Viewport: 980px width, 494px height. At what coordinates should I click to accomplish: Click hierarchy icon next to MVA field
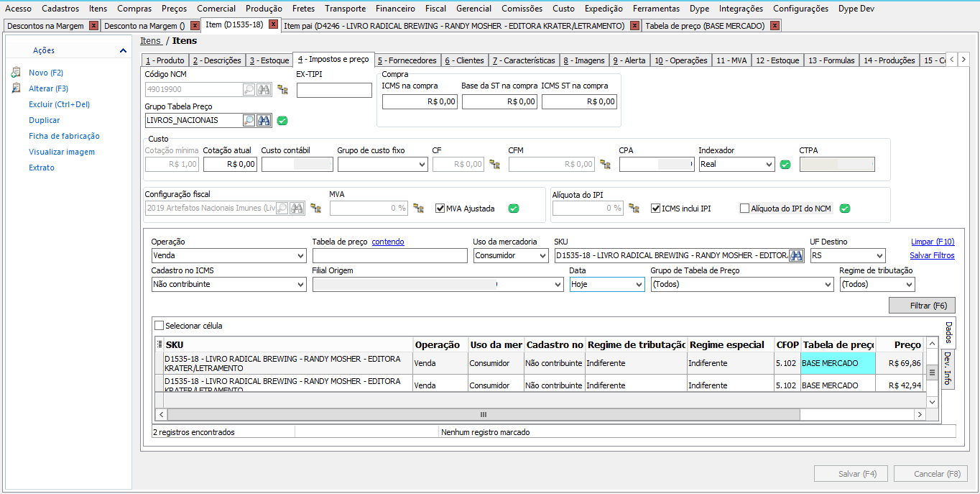pos(419,208)
